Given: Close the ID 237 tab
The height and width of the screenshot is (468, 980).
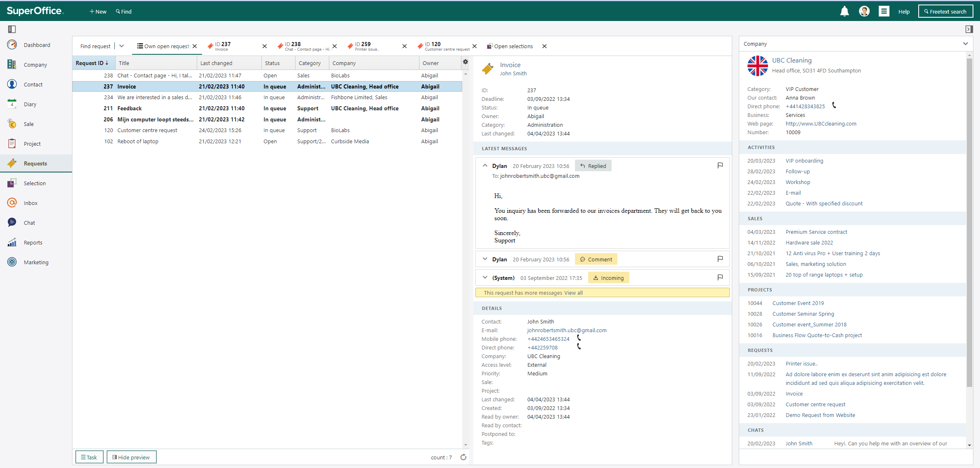Looking at the screenshot, I should coord(265,46).
